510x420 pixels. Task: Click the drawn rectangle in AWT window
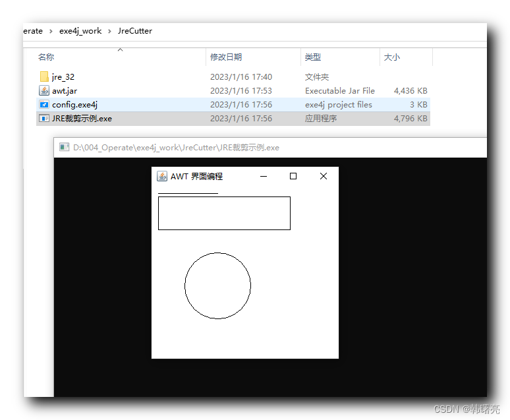(x=224, y=213)
